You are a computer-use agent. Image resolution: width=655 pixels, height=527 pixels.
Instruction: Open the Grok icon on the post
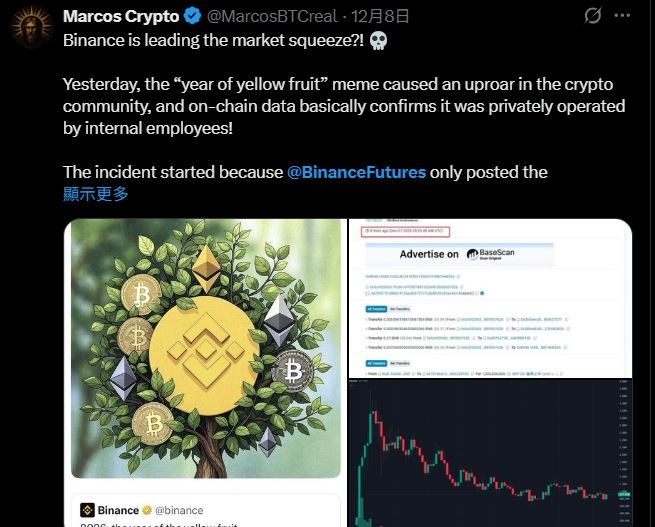click(x=593, y=17)
